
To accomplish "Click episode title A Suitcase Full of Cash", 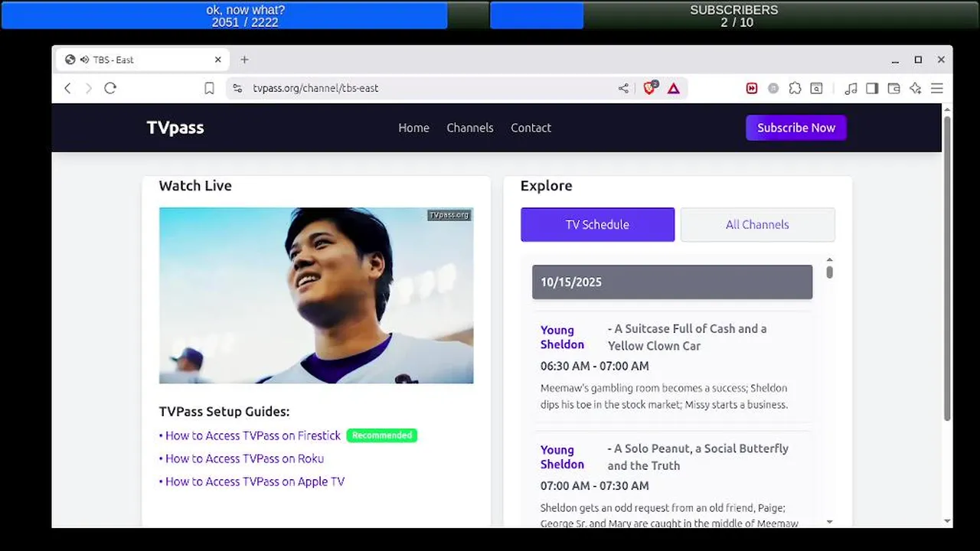I will [688, 337].
